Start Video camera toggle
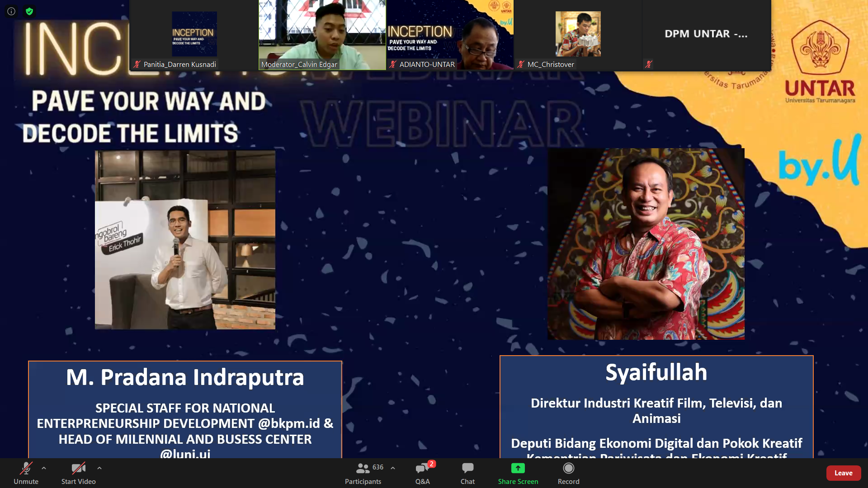Image resolution: width=868 pixels, height=488 pixels. point(79,473)
